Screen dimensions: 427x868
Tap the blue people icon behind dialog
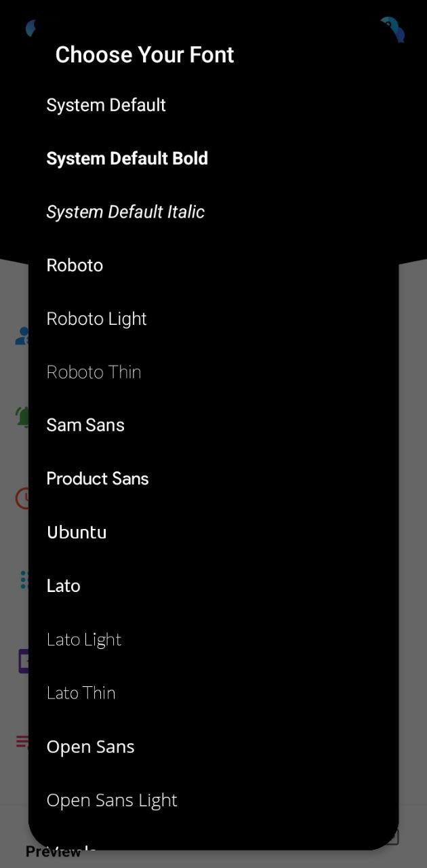22,335
